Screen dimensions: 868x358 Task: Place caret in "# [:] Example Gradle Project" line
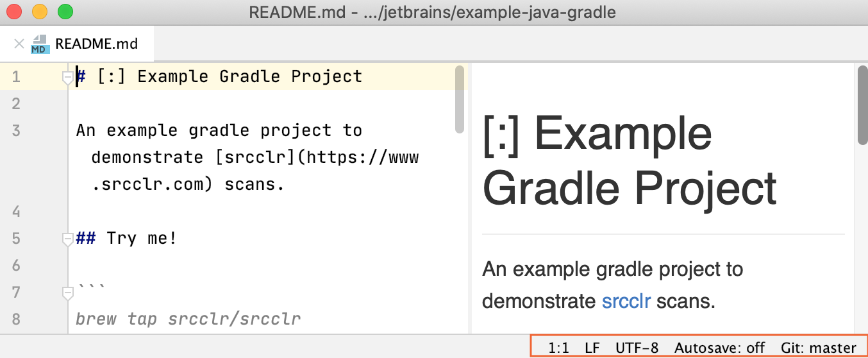point(219,76)
